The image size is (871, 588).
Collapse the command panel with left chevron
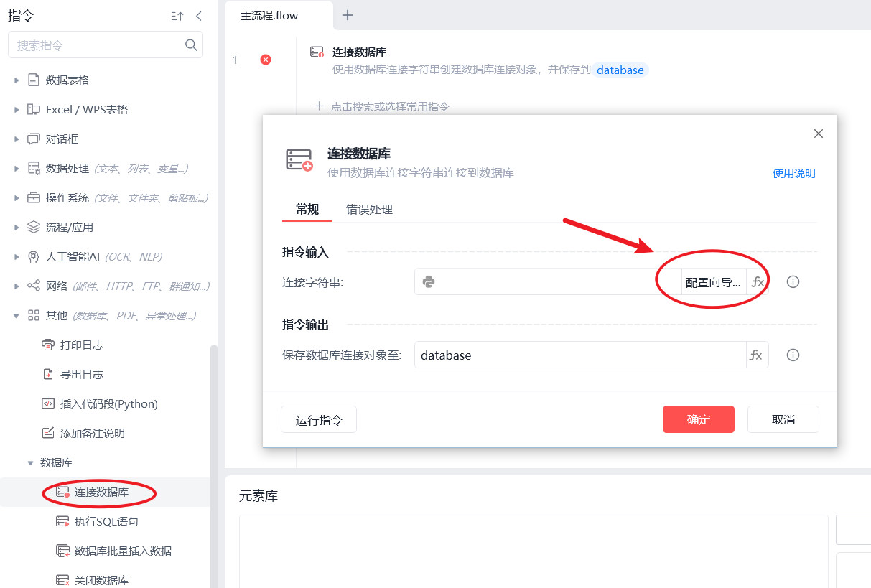coord(199,16)
